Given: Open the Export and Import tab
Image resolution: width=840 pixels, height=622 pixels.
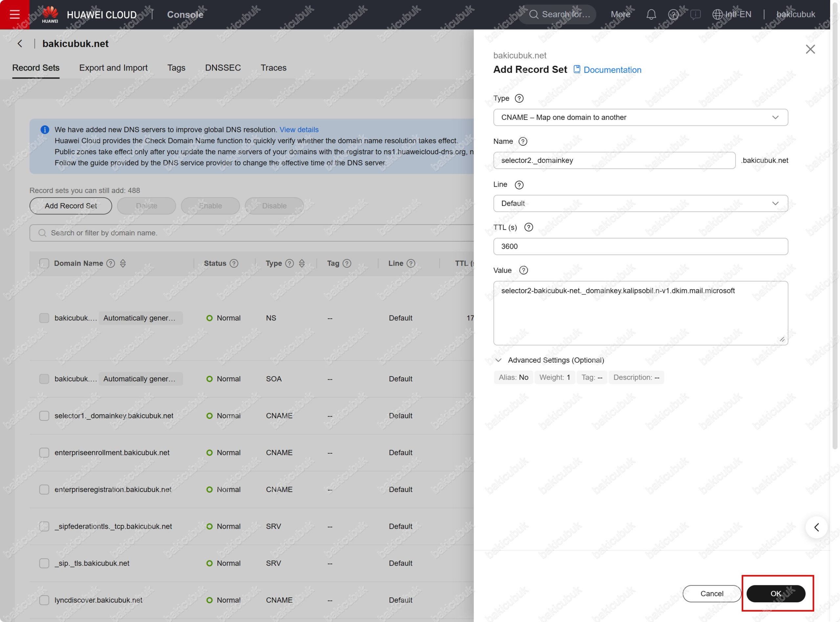Looking at the screenshot, I should (113, 68).
